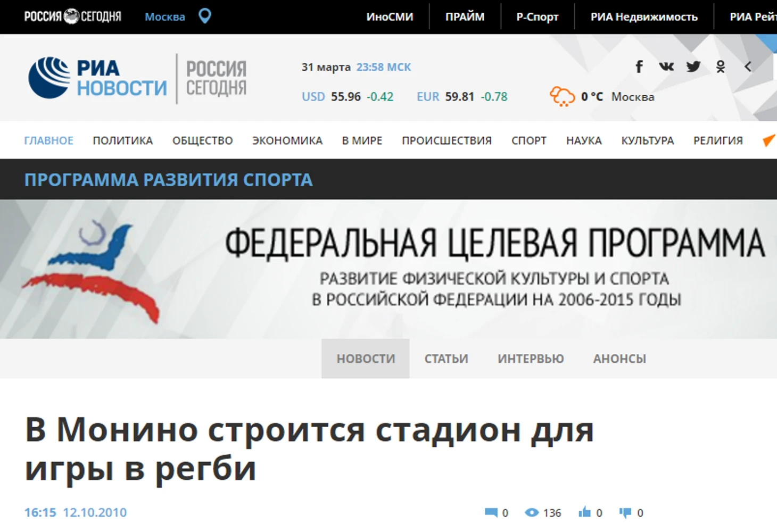Open the Москва city selector
This screenshot has height=532, width=777.
[165, 16]
